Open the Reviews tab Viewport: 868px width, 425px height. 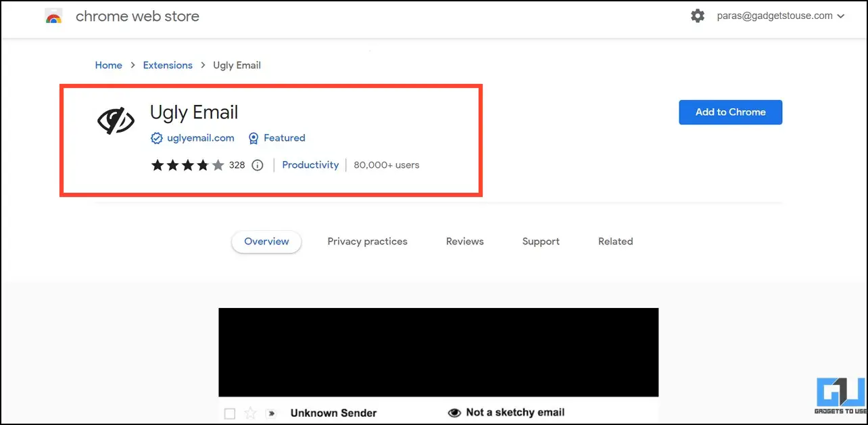[465, 242]
